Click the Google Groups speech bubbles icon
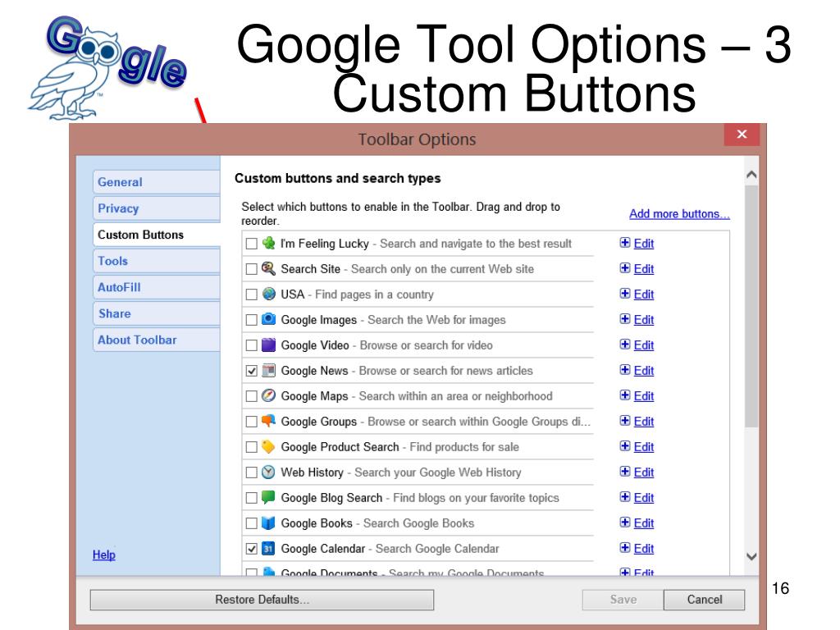The width and height of the screenshot is (840, 630). [268, 421]
